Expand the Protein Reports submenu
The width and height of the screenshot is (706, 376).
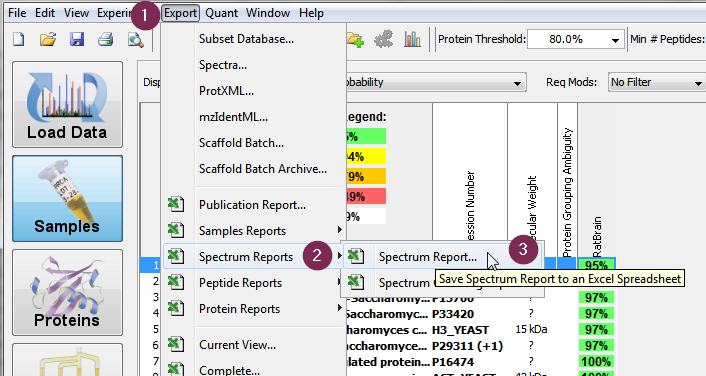tap(254, 309)
